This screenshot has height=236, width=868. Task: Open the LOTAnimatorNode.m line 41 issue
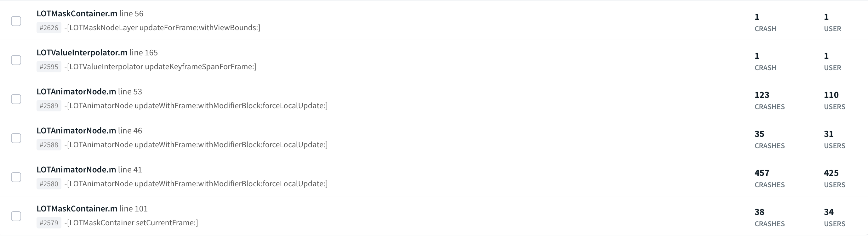point(89,170)
